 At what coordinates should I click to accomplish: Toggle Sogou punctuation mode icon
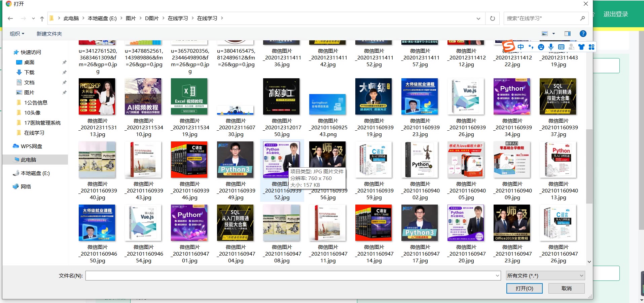tap(531, 47)
